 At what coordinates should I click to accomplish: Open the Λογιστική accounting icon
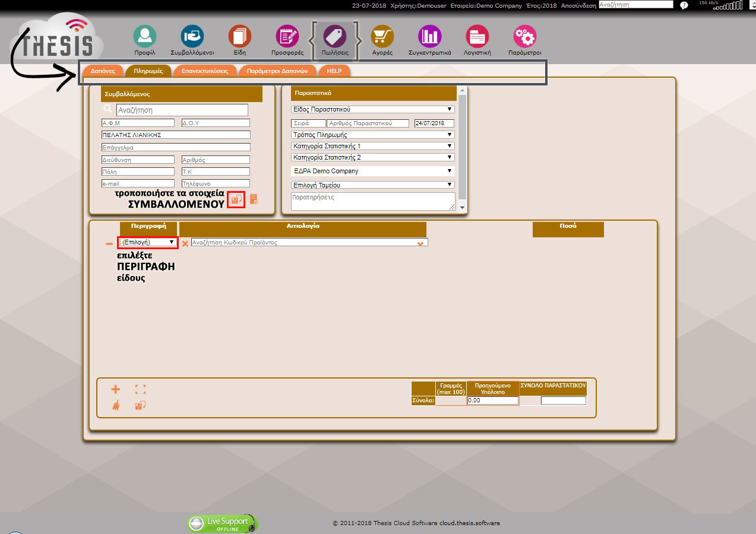(477, 36)
